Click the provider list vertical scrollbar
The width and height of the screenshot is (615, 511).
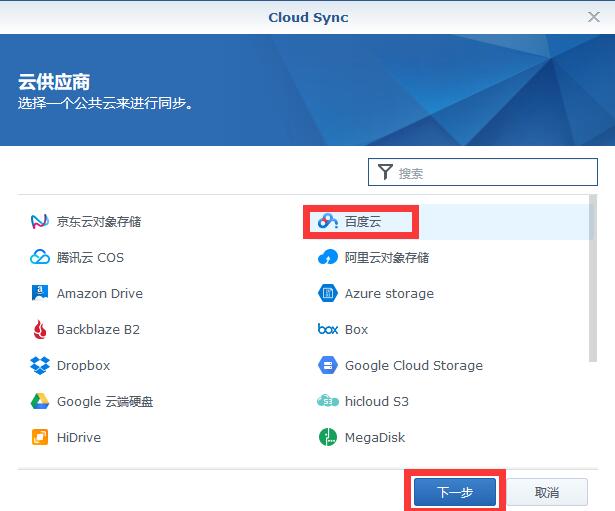(593, 278)
